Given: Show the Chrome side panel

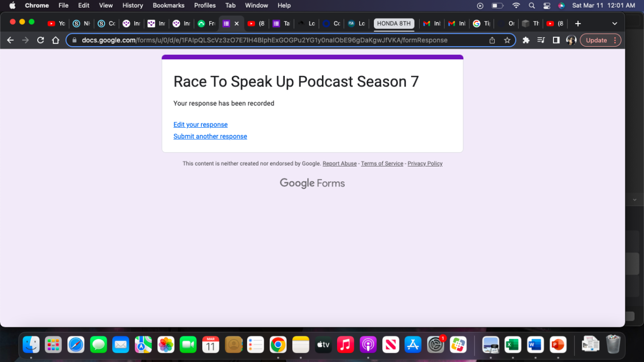Looking at the screenshot, I should coord(556,40).
